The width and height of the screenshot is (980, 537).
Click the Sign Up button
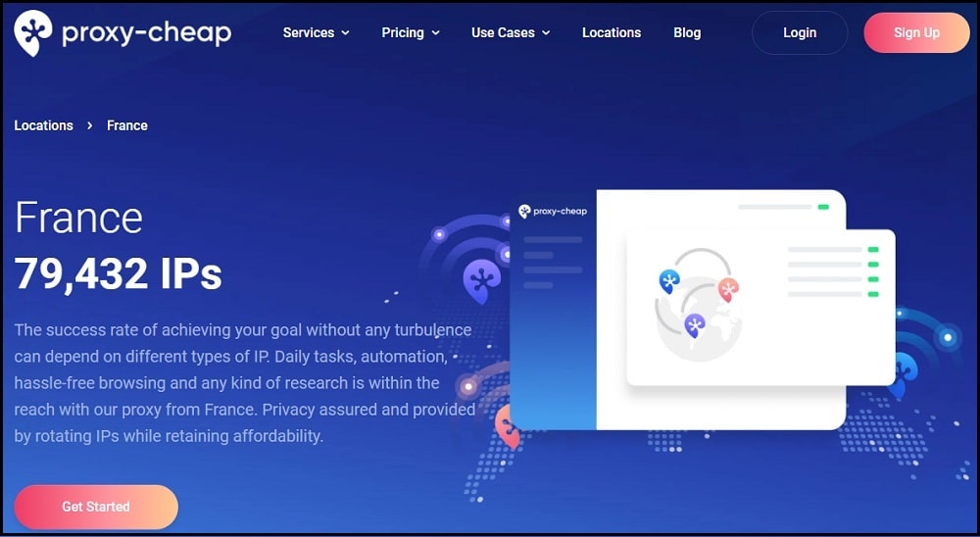click(x=916, y=32)
